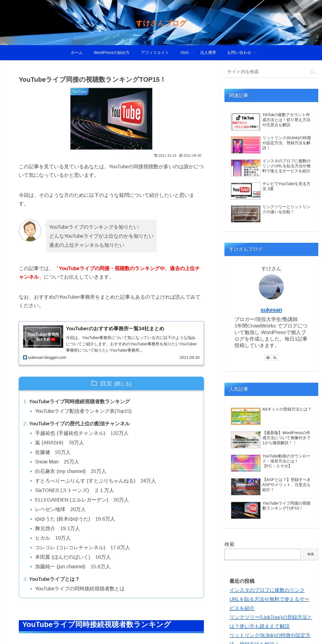
Task: Jump to YouTubeライブの歴代上位の配信チャンネル entry
Action: click(79, 424)
